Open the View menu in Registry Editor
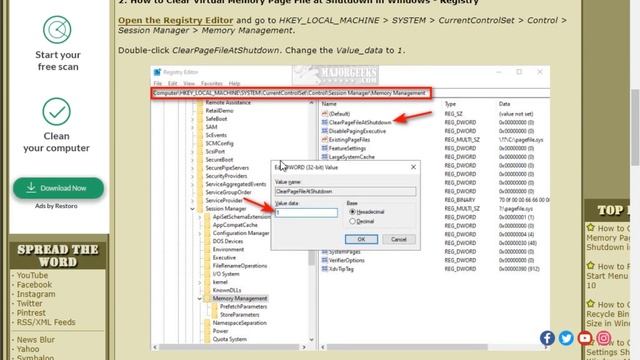This screenshot has width=640, height=360. [x=189, y=83]
